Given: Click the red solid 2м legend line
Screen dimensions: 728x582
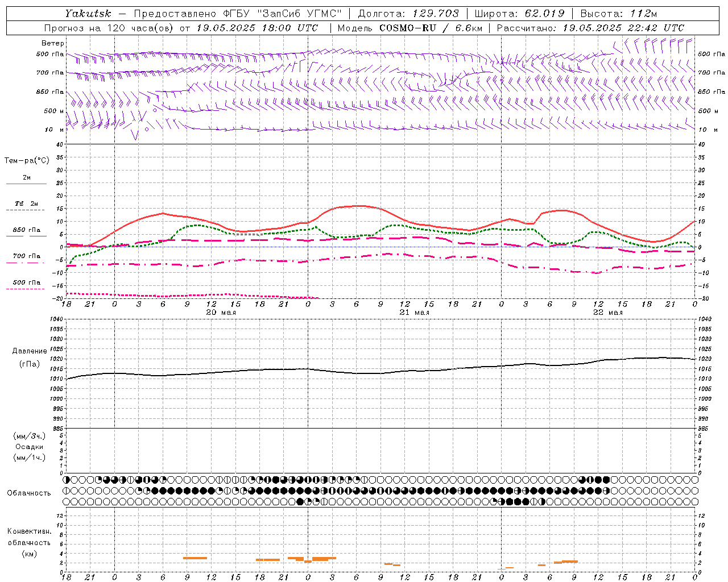Looking at the screenshot, I should 26,184.
